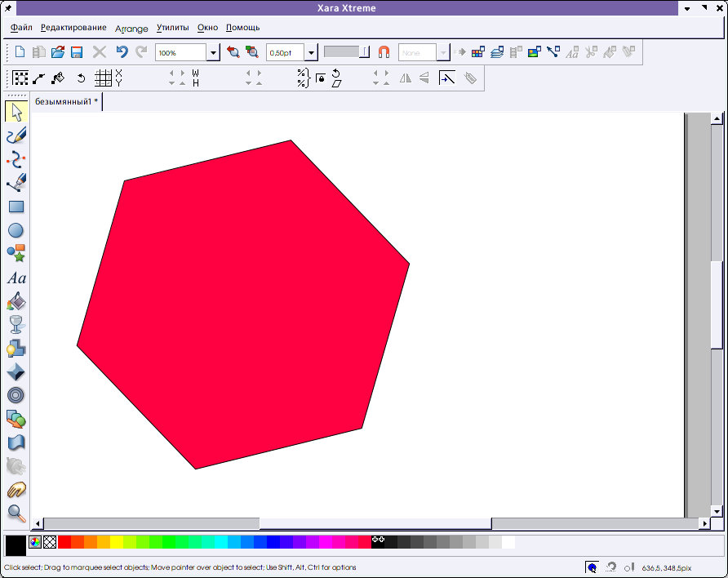Viewport: 728px width, 578px height.
Task: Pick the Freehand drawing tool
Action: 16,136
